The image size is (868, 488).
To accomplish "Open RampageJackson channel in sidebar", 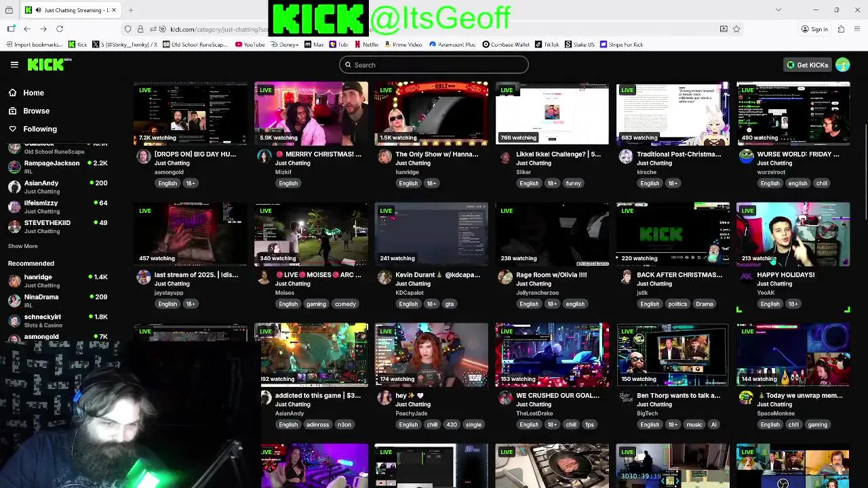I will [x=58, y=167].
